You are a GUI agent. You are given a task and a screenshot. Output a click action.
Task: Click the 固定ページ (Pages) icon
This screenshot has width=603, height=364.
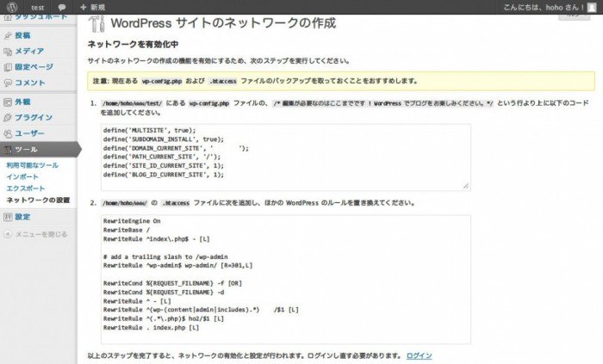click(x=9, y=66)
